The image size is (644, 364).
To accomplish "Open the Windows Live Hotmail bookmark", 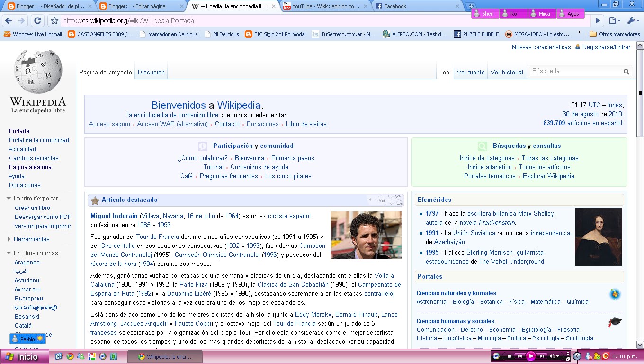I will pos(33,34).
